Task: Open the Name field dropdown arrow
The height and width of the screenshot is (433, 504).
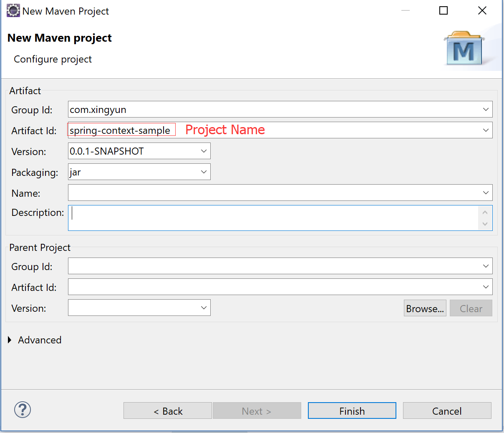Action: point(486,193)
